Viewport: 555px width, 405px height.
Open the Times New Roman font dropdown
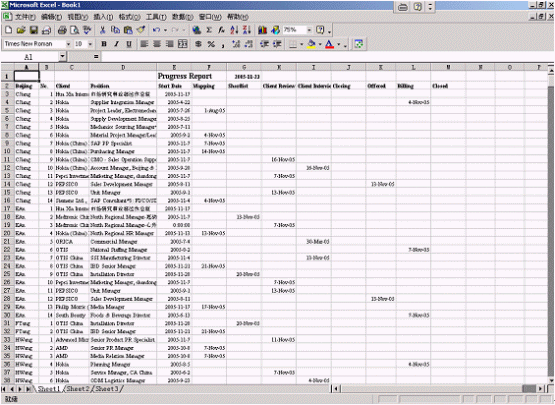[x=68, y=44]
